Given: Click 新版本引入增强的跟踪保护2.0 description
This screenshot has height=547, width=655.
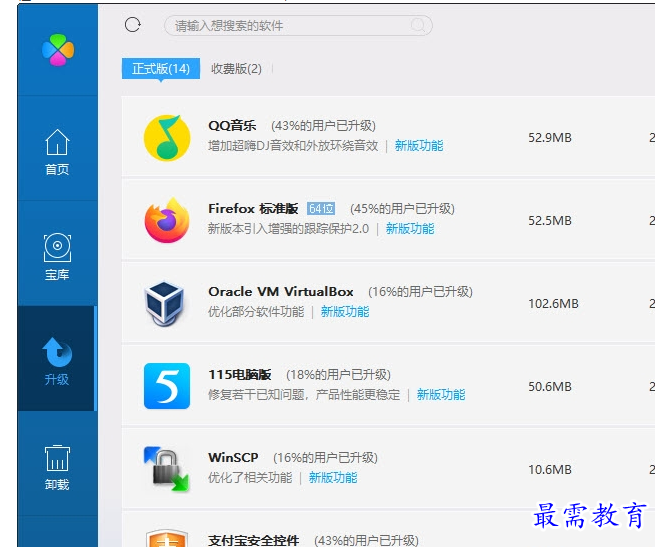Looking at the screenshot, I should tap(289, 229).
